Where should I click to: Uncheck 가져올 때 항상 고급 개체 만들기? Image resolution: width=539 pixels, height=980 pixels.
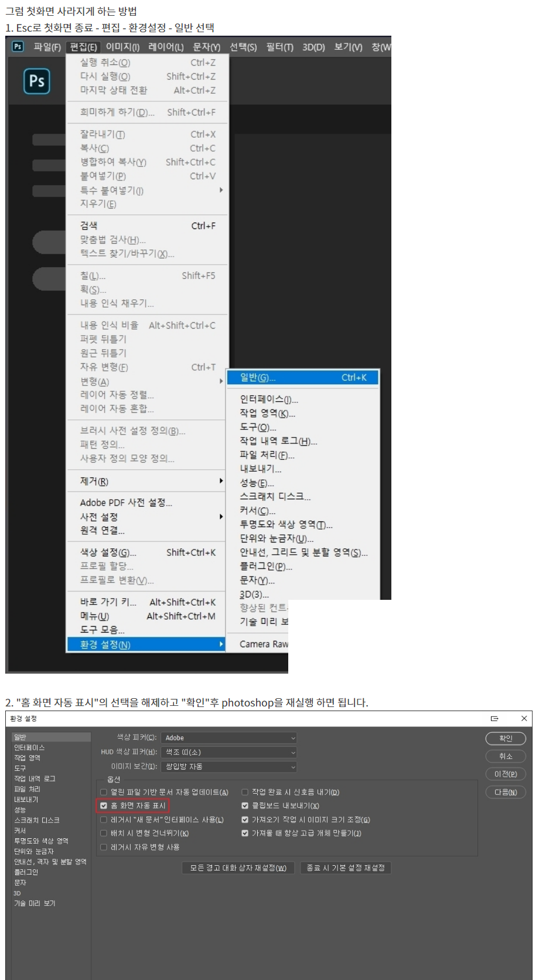coord(245,833)
